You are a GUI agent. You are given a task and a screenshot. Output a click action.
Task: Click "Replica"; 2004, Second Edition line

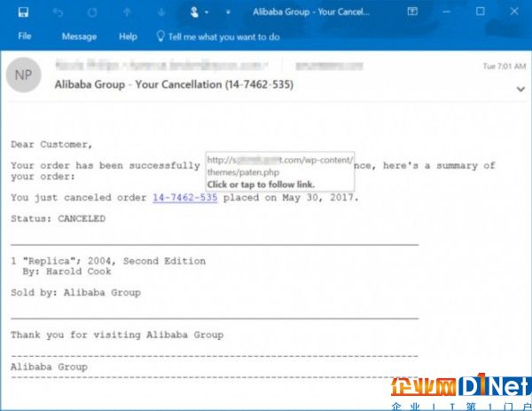pos(108,261)
